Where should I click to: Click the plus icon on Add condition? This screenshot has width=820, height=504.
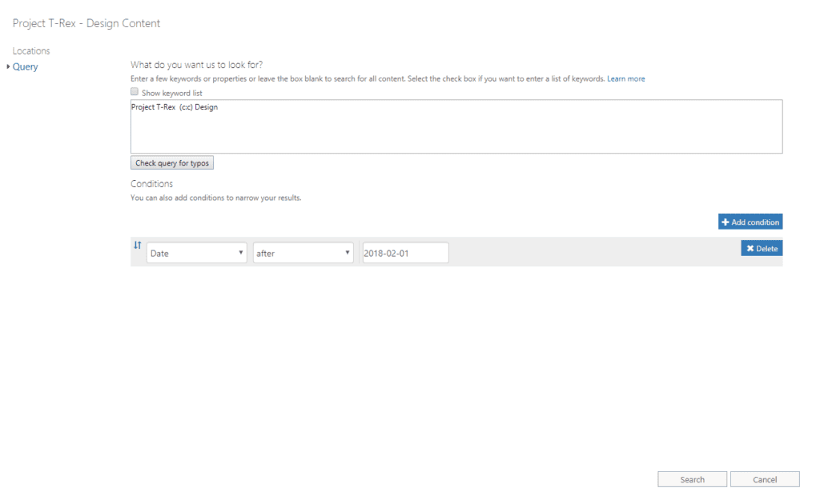click(726, 222)
